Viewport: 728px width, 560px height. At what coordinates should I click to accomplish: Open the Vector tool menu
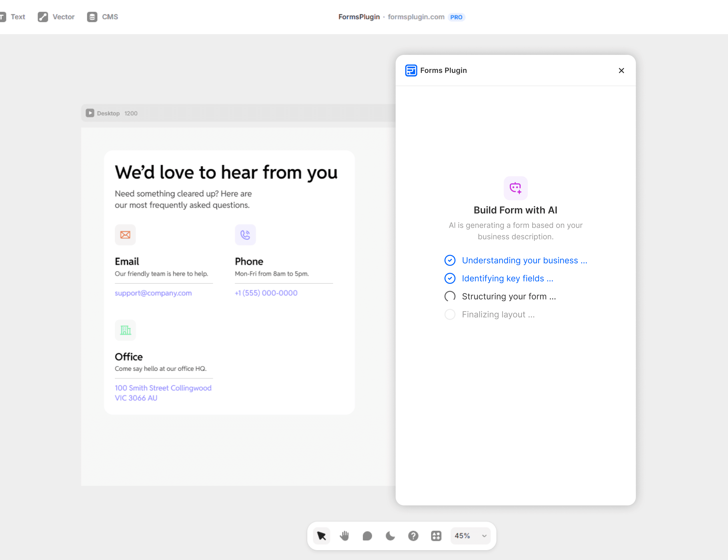56,17
